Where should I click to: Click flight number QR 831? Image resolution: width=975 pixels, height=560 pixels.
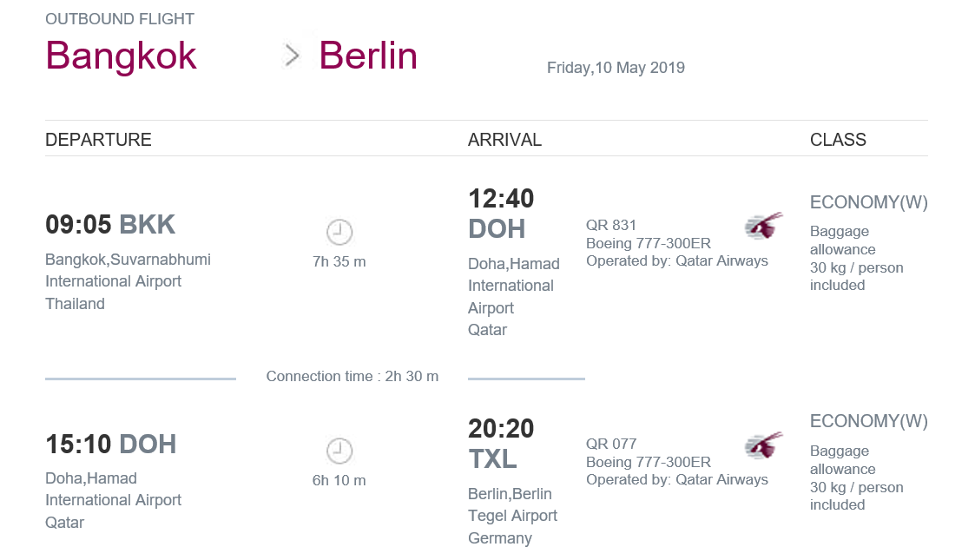tap(610, 225)
